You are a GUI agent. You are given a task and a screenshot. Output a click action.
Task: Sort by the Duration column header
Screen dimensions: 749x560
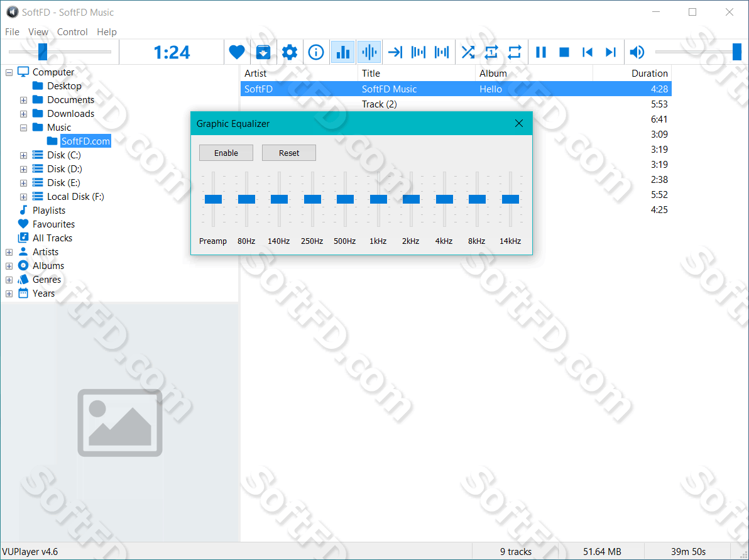(633, 73)
